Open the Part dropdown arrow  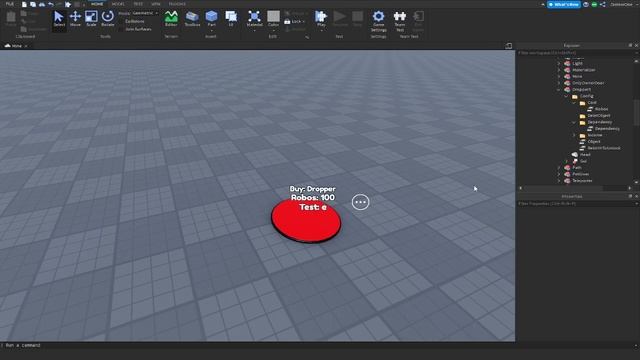211,30
